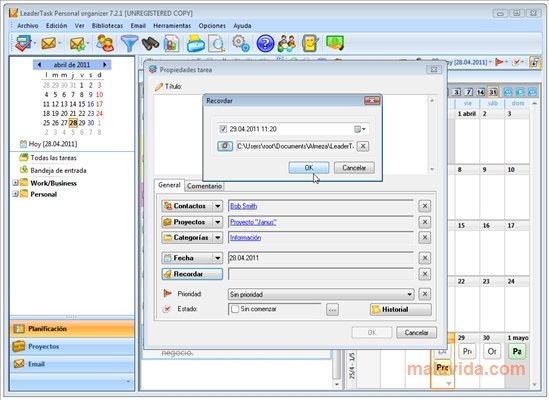The width and height of the screenshot is (549, 400).
Task: Expand the Personal tree folder
Action: tap(15, 194)
